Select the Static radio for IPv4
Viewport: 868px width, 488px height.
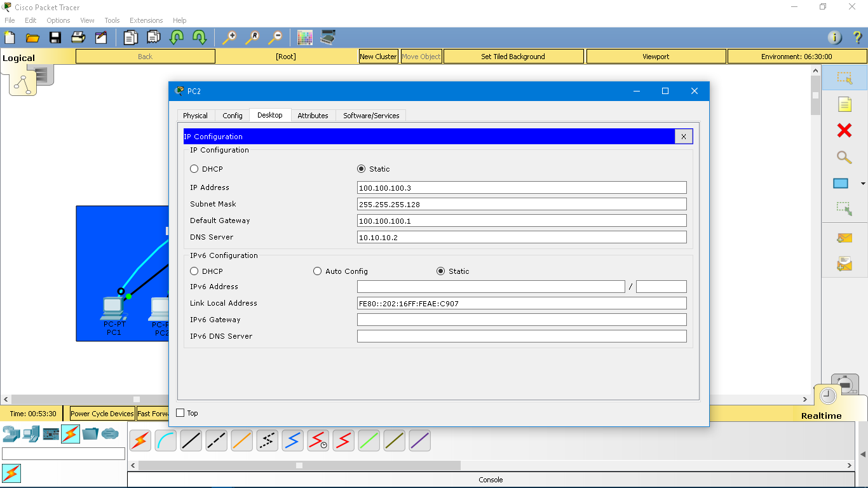(362, 169)
